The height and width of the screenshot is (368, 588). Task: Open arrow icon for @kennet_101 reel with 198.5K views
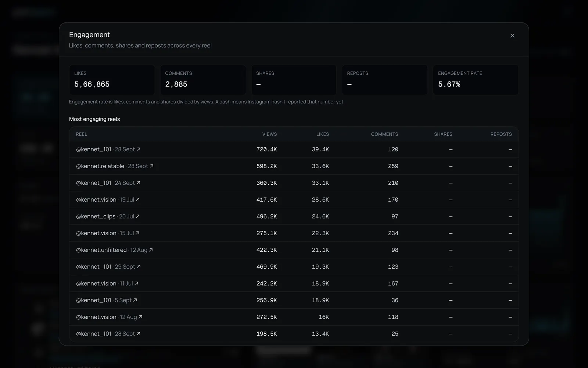(139, 334)
